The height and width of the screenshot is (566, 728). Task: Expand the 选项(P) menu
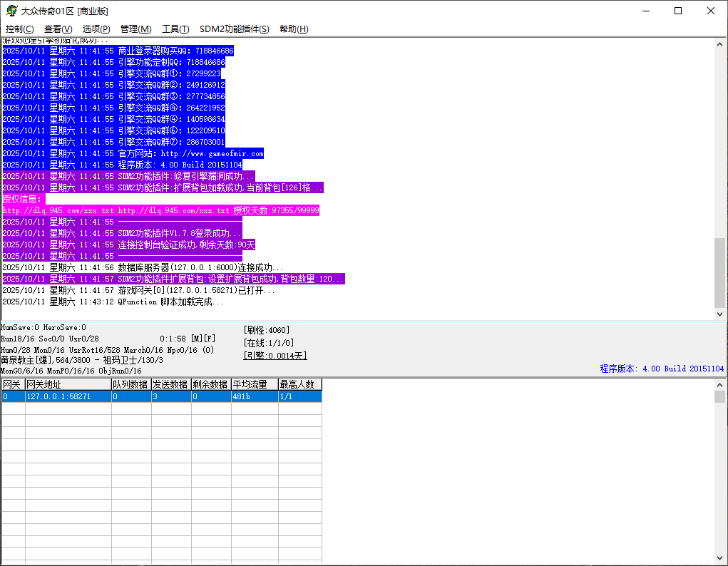coord(96,29)
